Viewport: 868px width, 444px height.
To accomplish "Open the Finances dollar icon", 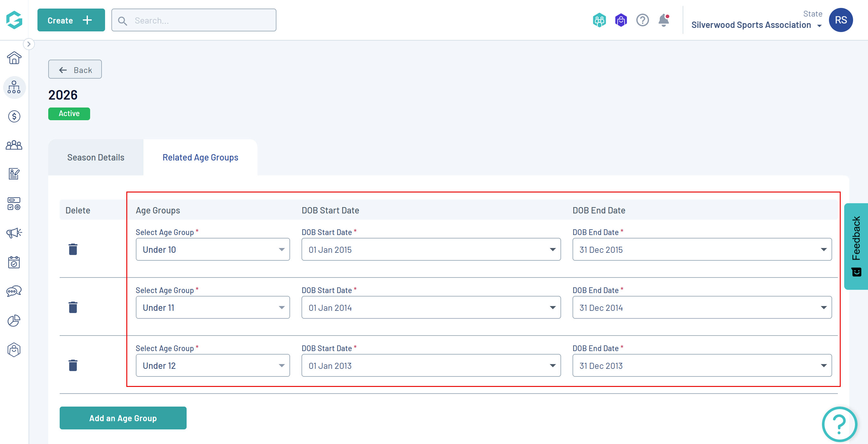I will pyautogui.click(x=14, y=116).
